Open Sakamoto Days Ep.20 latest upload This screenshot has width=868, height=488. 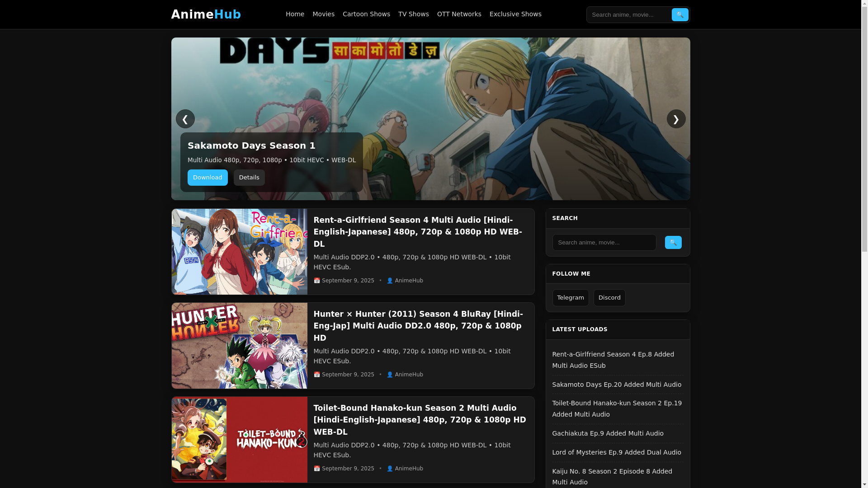point(617,385)
